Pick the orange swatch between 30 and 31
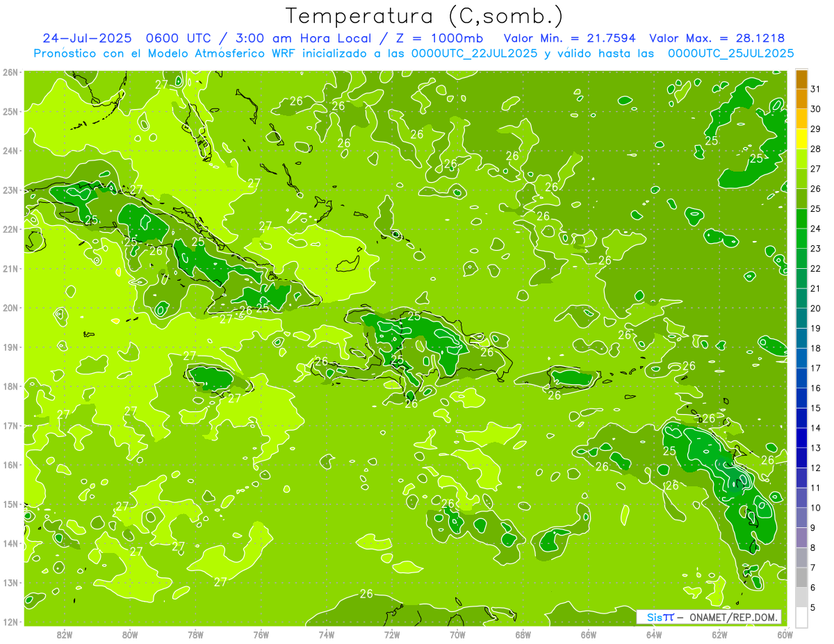Screen dimensions: 834x644 pos(801,99)
